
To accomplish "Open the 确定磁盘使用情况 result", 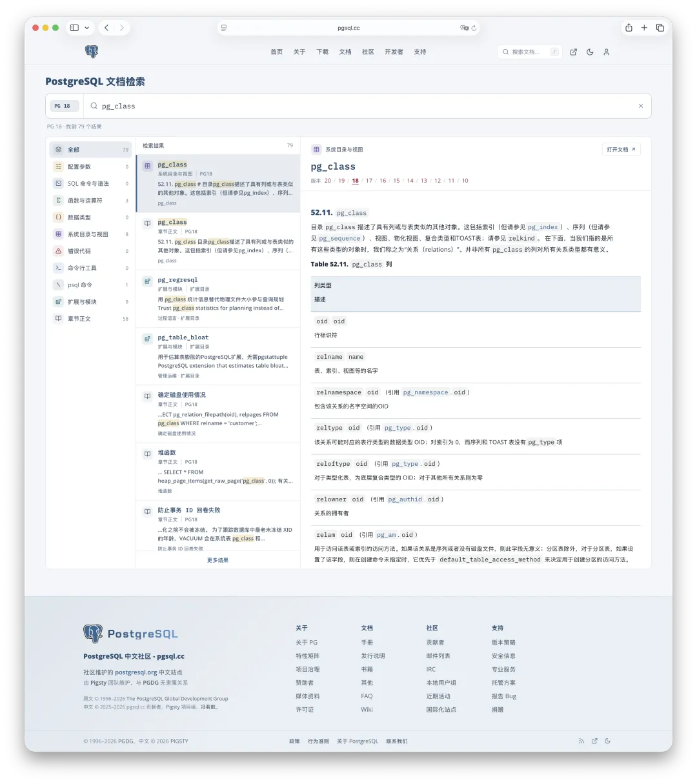I will point(218,414).
